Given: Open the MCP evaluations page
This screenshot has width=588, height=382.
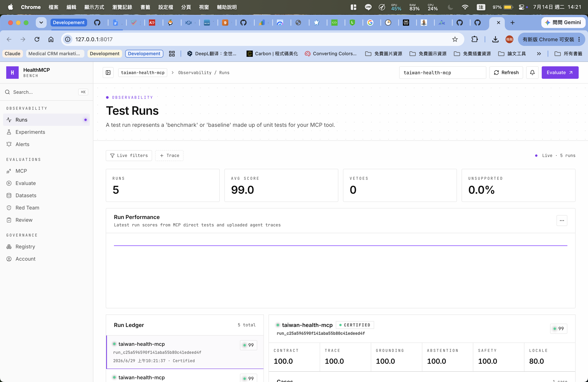Looking at the screenshot, I should (46, 171).
